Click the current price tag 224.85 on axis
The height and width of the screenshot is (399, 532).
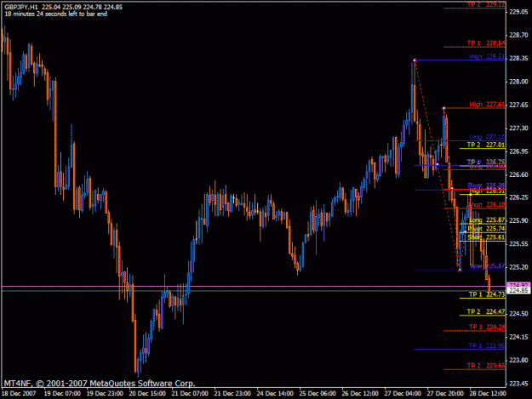(x=518, y=290)
